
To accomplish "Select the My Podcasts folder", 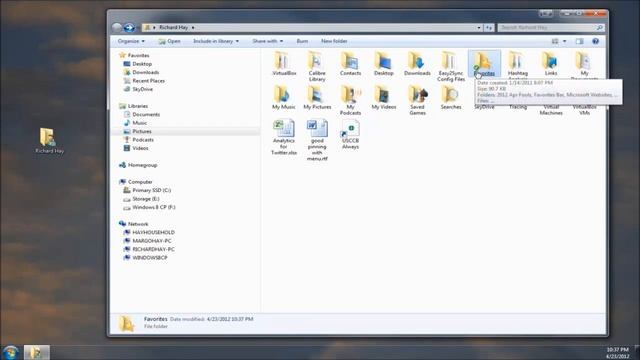I will (x=350, y=100).
